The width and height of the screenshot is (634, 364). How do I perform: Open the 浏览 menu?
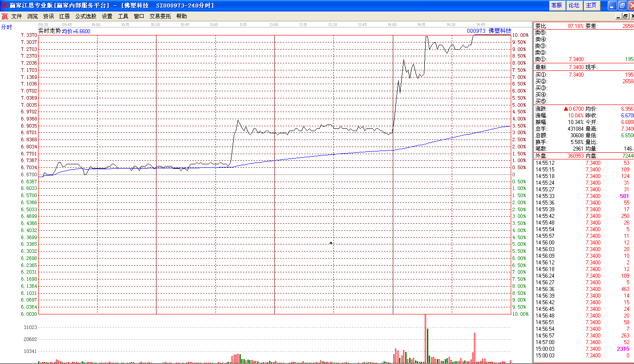pos(32,16)
